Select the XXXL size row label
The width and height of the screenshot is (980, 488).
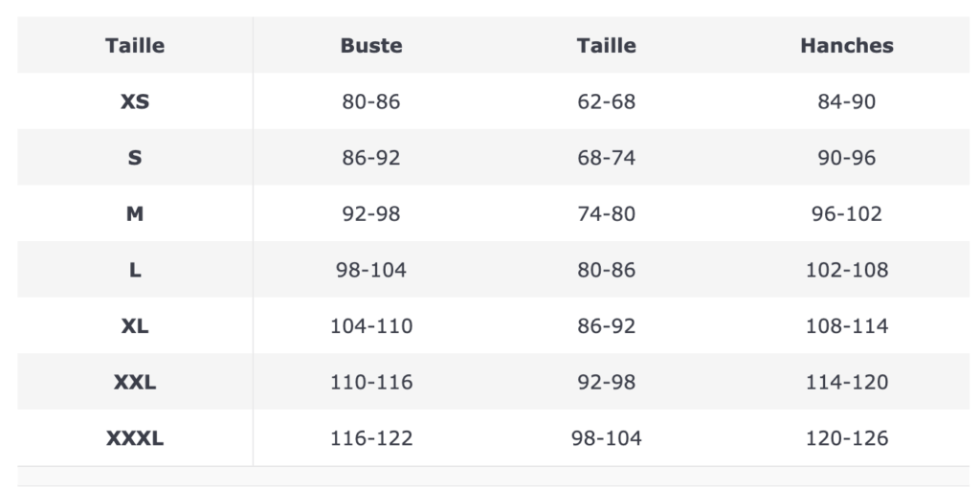135,438
